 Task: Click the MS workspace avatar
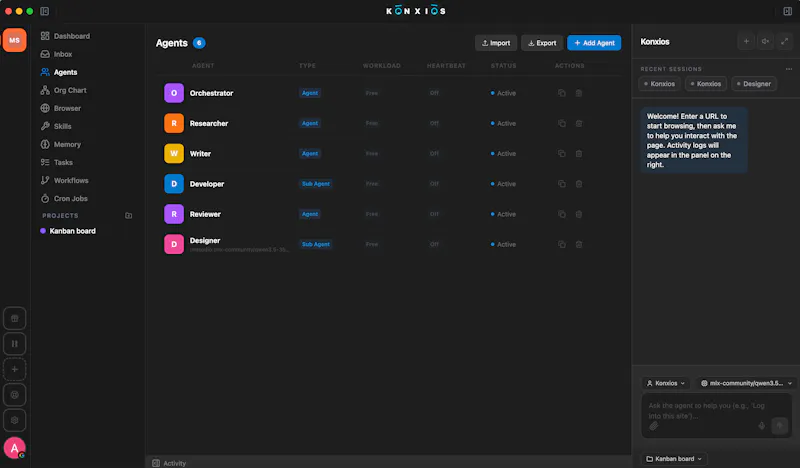(x=14, y=40)
